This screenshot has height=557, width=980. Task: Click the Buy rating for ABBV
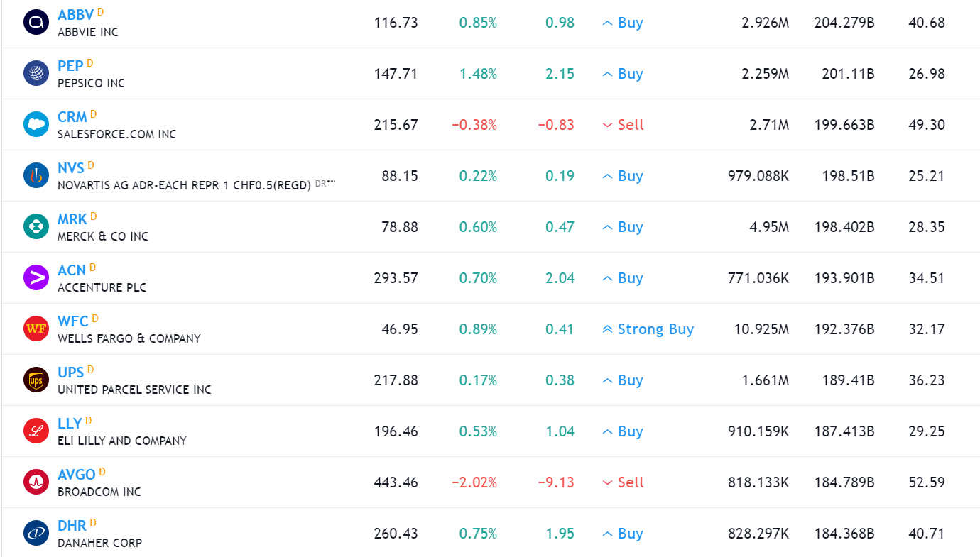623,23
